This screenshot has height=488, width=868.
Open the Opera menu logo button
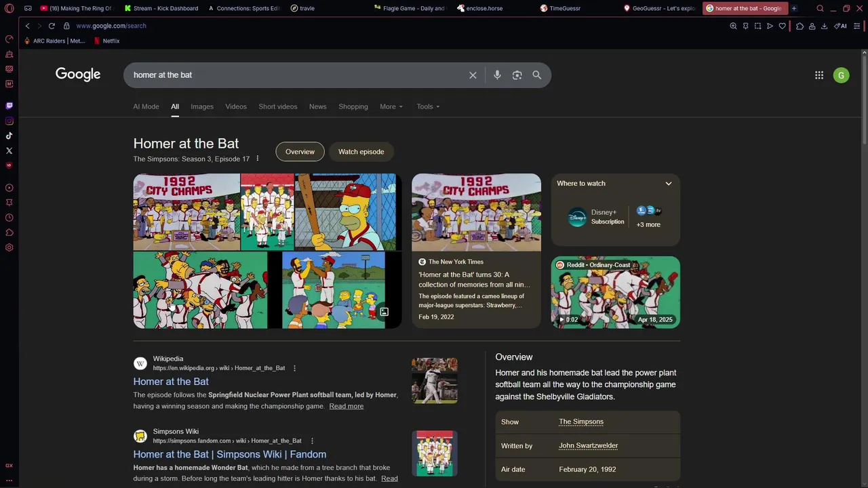click(x=9, y=8)
